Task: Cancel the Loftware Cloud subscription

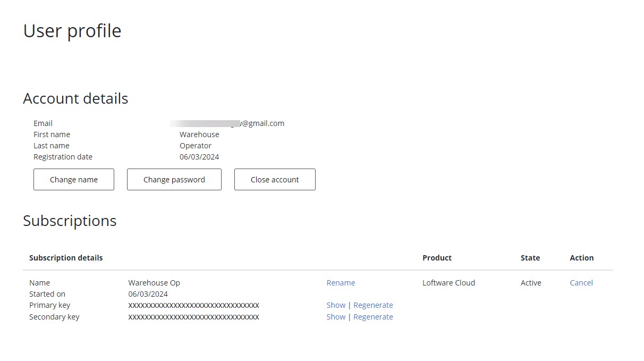Action: 581,283
